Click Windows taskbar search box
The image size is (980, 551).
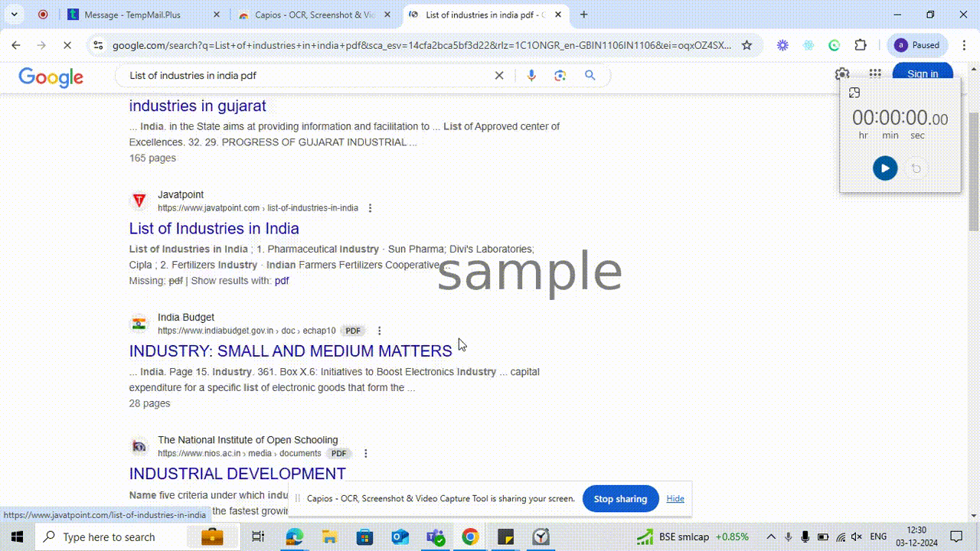(138, 537)
